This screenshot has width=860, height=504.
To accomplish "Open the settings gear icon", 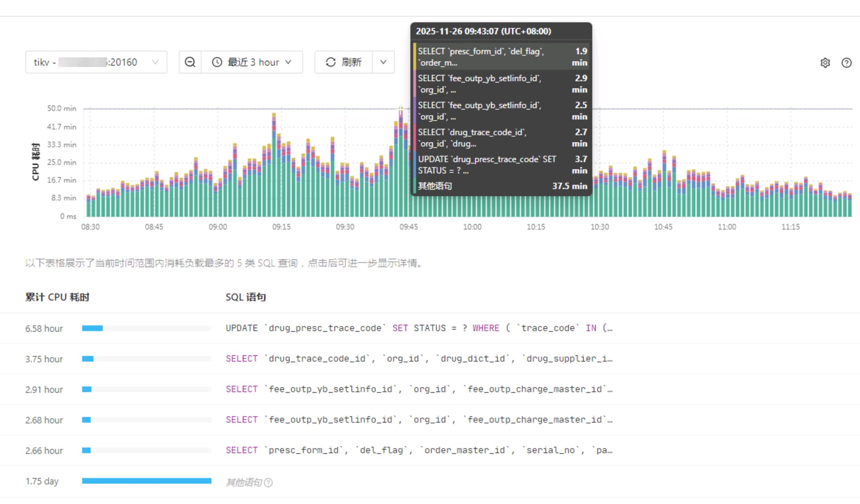I will point(825,63).
